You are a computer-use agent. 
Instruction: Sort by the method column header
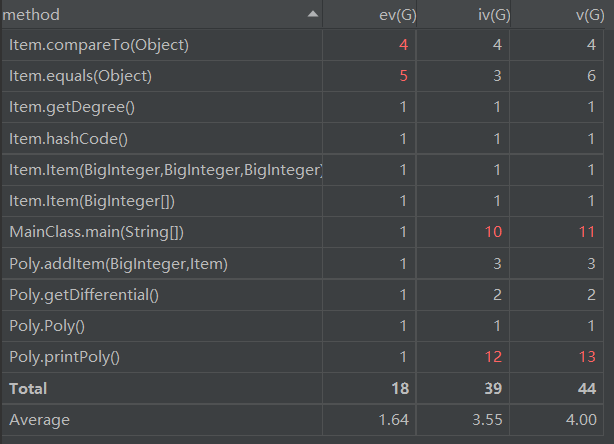click(162, 14)
